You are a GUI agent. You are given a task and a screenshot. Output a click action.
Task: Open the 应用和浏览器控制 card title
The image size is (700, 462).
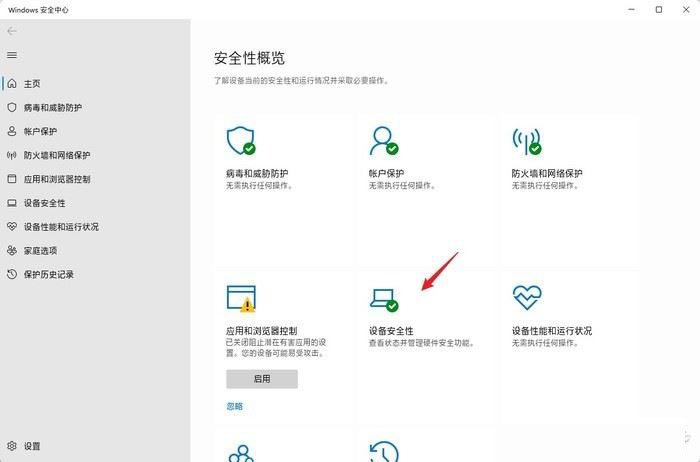coord(262,331)
